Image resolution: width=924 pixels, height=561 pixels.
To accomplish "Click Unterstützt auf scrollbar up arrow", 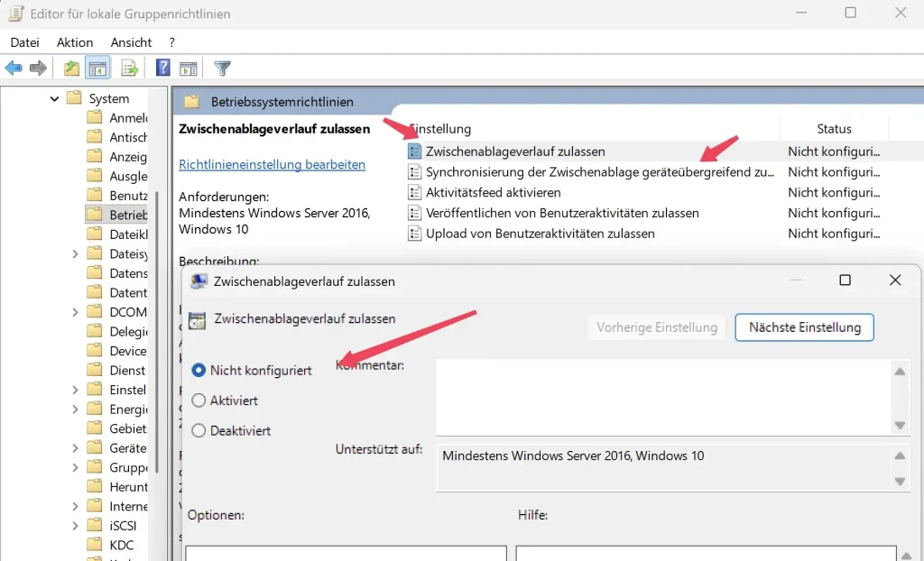I will (x=900, y=455).
